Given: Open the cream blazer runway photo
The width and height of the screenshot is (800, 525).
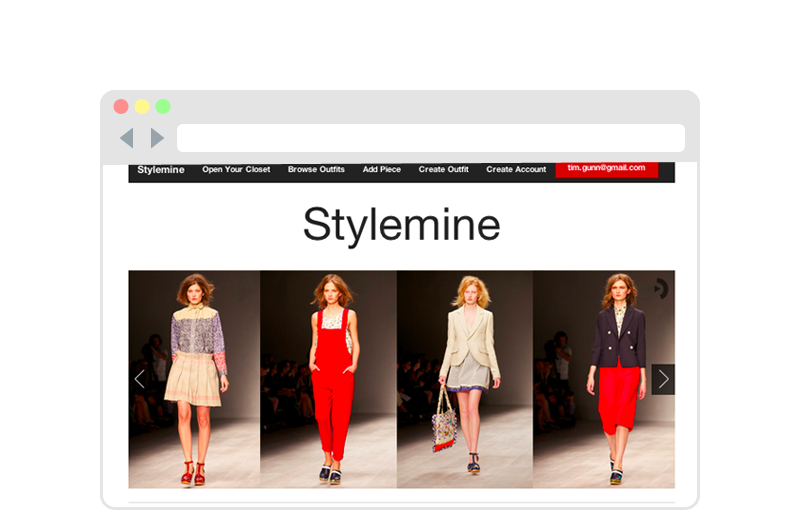Looking at the screenshot, I should (464, 379).
